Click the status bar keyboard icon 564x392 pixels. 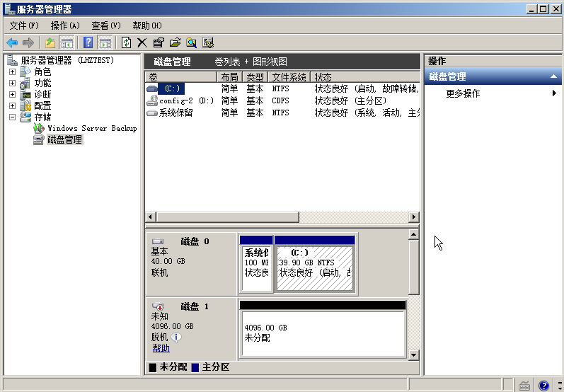[x=524, y=385]
